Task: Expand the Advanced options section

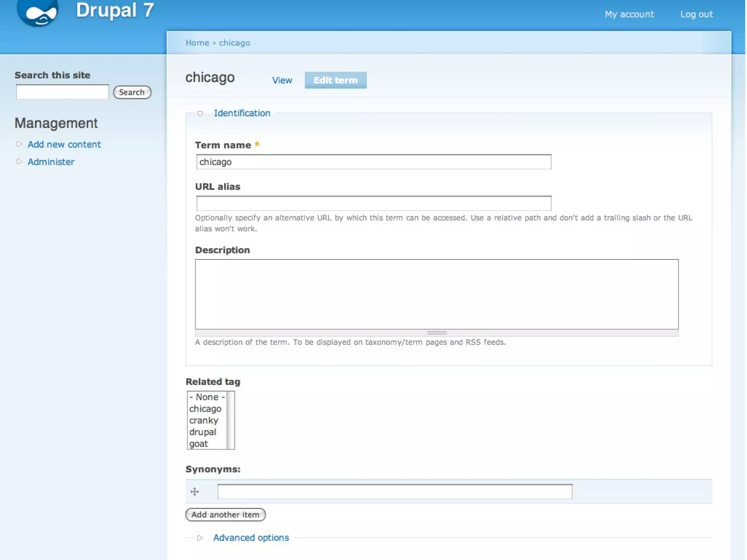Action: 251,537
